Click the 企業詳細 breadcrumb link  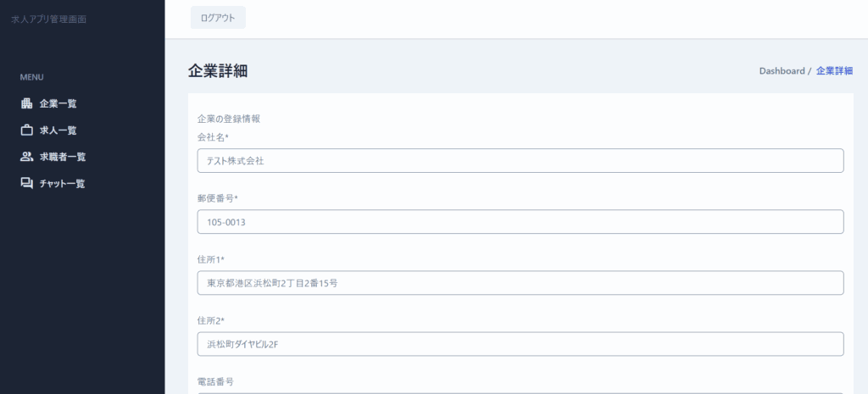point(834,71)
